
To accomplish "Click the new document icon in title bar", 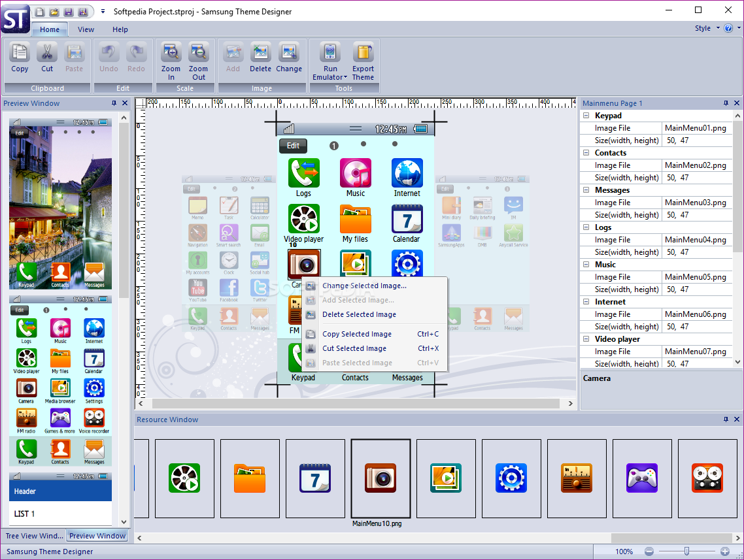I will click(x=41, y=12).
